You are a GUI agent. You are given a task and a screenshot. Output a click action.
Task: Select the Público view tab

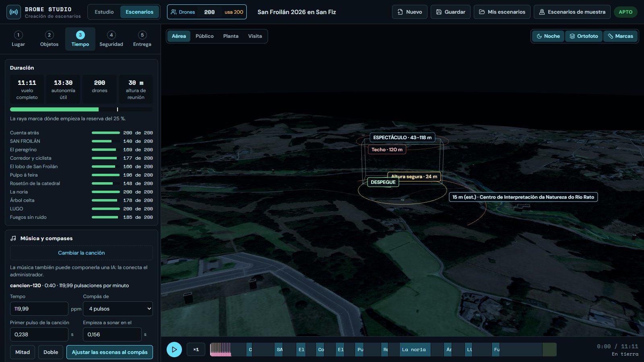(x=204, y=36)
